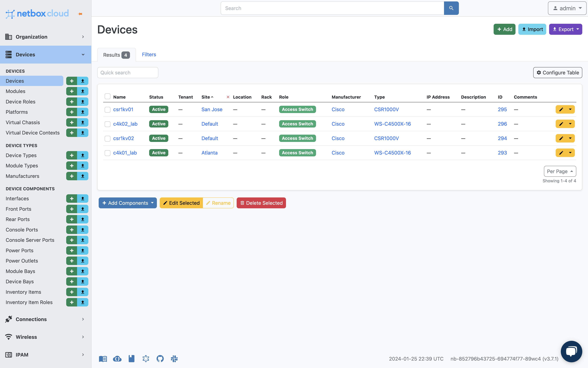Select the checkbox for c4k02_lab

[x=107, y=124]
